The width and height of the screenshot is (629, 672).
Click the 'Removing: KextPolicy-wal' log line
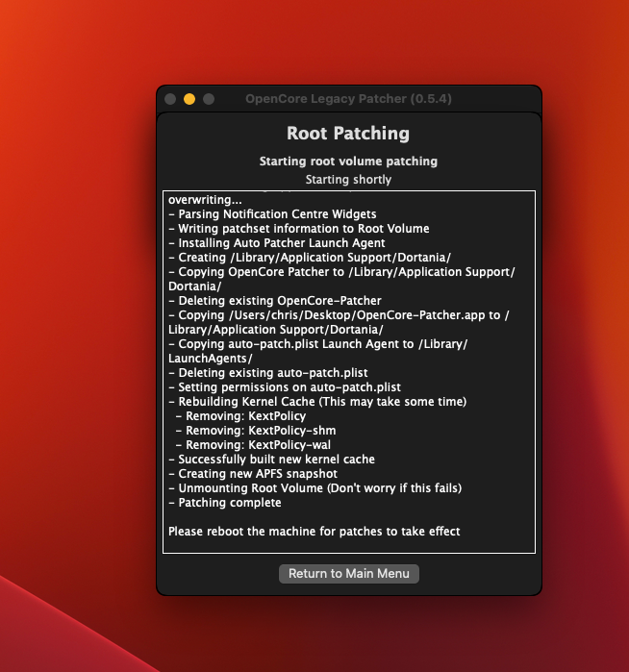pyautogui.click(x=253, y=445)
